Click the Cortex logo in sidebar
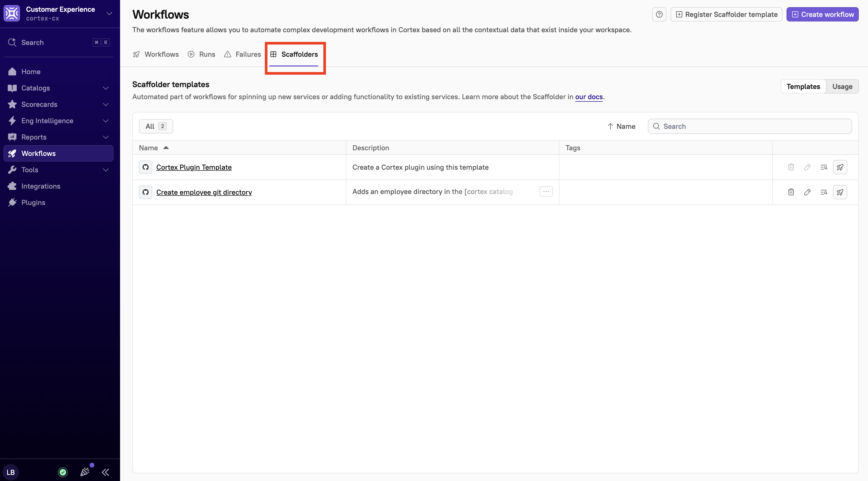868x481 pixels. pyautogui.click(x=12, y=14)
